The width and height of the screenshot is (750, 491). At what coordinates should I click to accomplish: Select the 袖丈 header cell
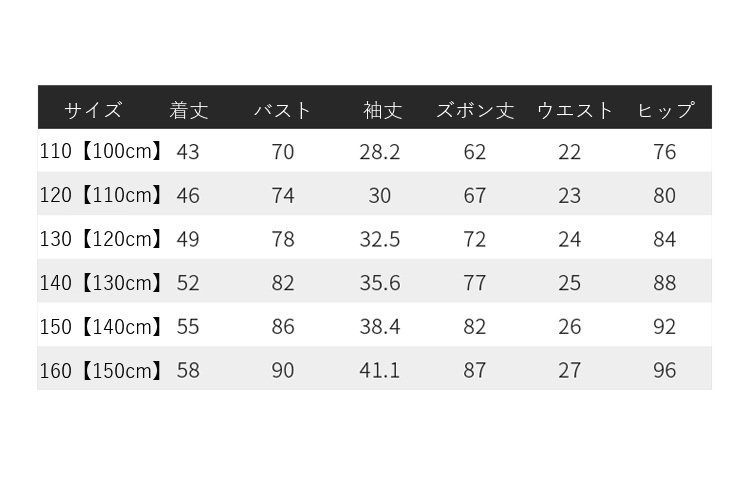tap(383, 110)
